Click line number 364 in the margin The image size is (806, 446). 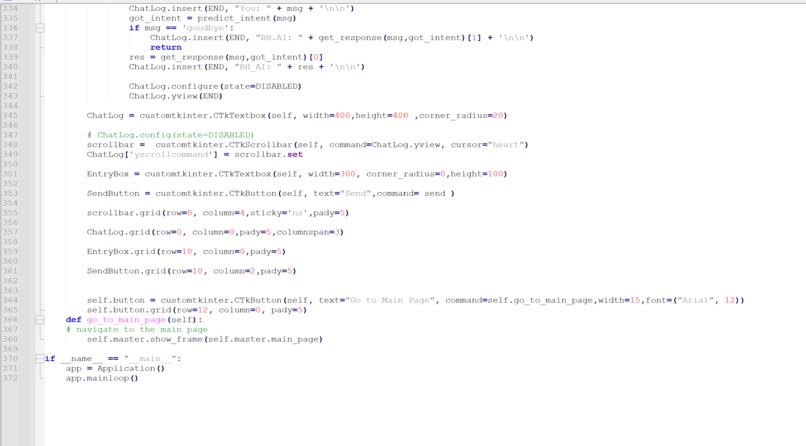(10, 300)
